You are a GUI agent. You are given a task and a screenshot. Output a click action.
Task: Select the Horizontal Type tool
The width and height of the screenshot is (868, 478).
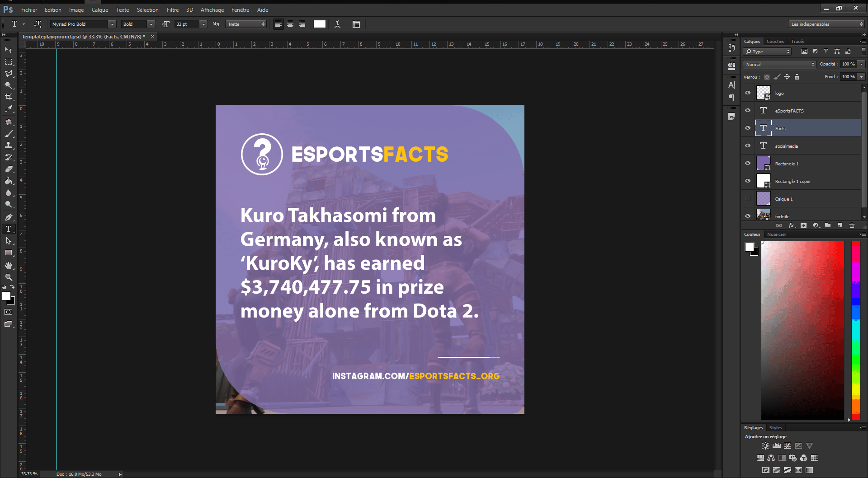(x=9, y=229)
